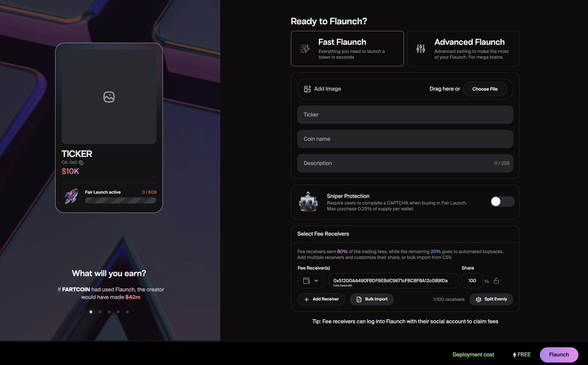Click the 'TICKER' title on preview card
The height and width of the screenshot is (365, 588).
point(77,154)
